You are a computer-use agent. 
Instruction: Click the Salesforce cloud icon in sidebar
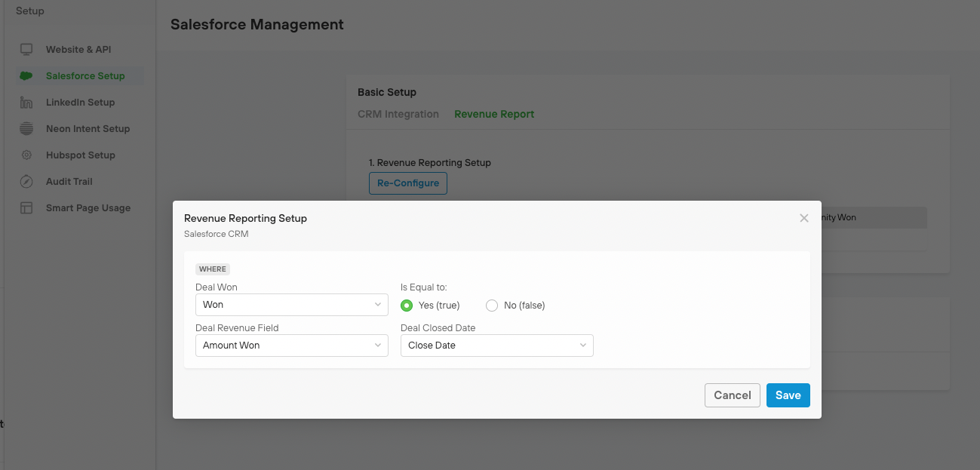pos(26,76)
